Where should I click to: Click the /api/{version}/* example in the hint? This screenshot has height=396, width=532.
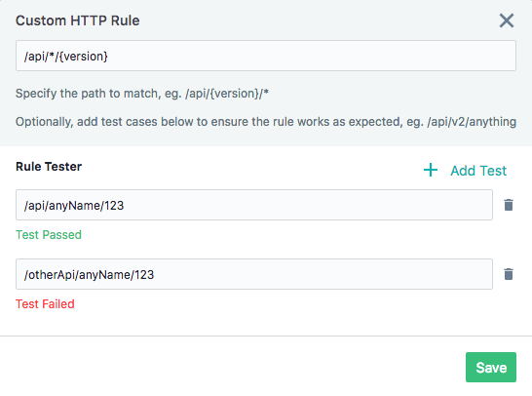[x=227, y=94]
